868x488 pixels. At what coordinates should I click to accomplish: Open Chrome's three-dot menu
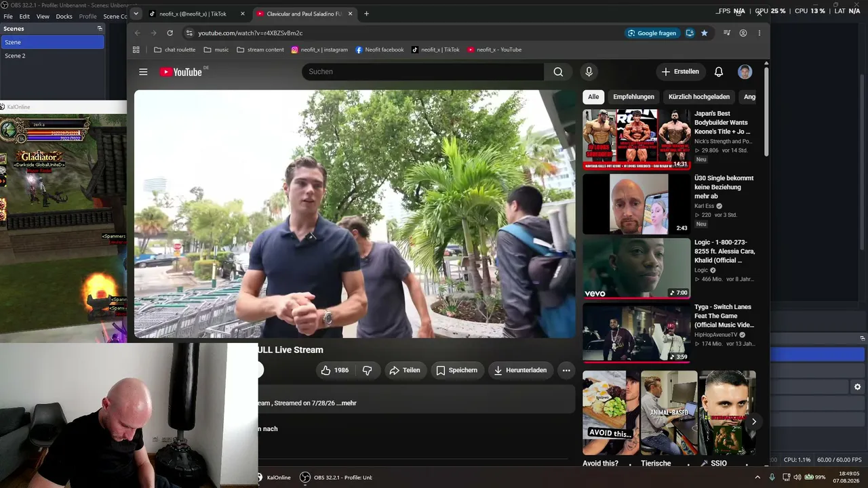tap(759, 33)
